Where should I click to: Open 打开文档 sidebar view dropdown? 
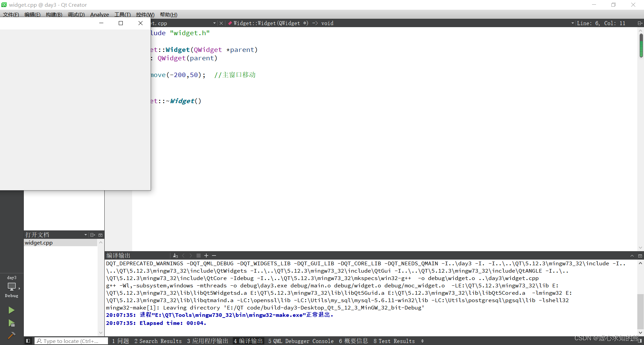coord(86,235)
